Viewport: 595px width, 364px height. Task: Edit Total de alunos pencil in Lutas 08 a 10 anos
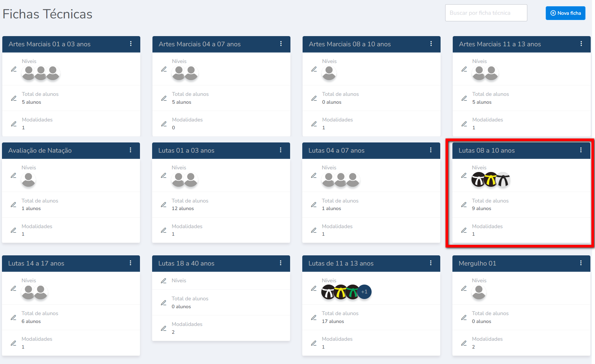464,204
